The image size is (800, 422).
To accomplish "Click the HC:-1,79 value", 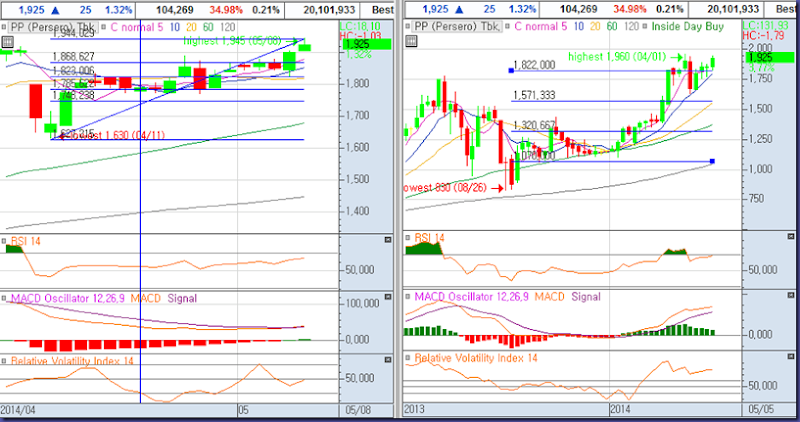I will tap(763, 35).
